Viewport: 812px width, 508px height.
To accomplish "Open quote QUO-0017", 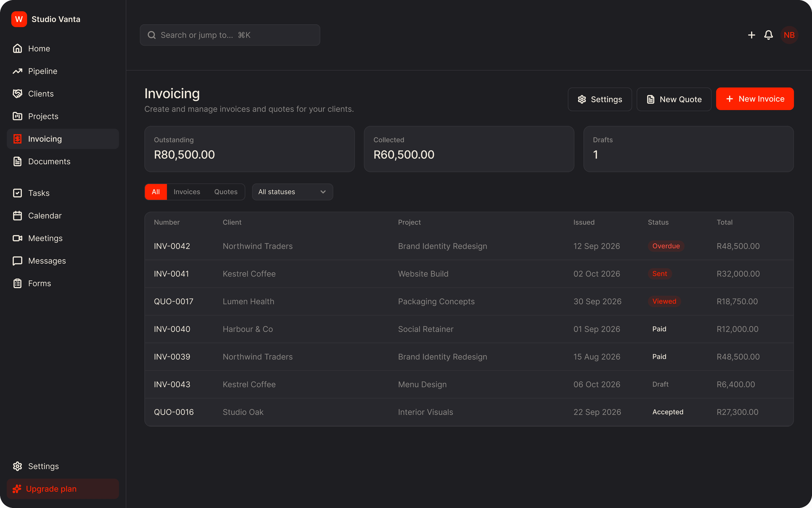I will [x=469, y=301].
